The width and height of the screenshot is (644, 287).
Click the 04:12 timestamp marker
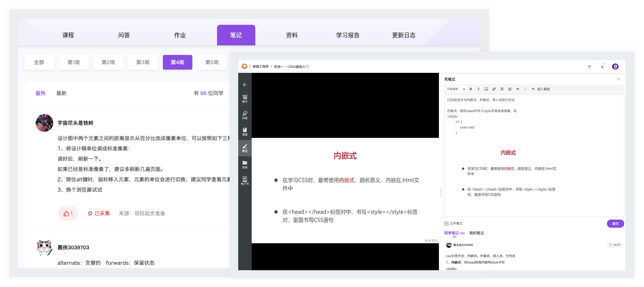tap(614, 245)
